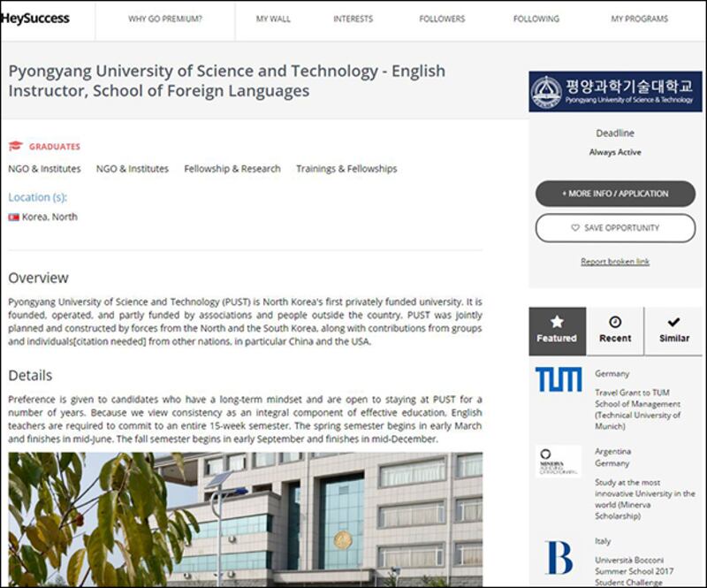The height and width of the screenshot is (588, 707).
Task: Click the Location (s): label
Action: 37,197
